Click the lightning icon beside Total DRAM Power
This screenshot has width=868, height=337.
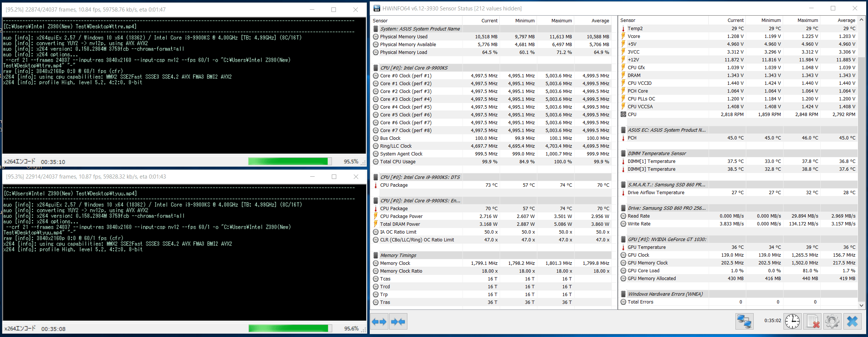tap(376, 224)
